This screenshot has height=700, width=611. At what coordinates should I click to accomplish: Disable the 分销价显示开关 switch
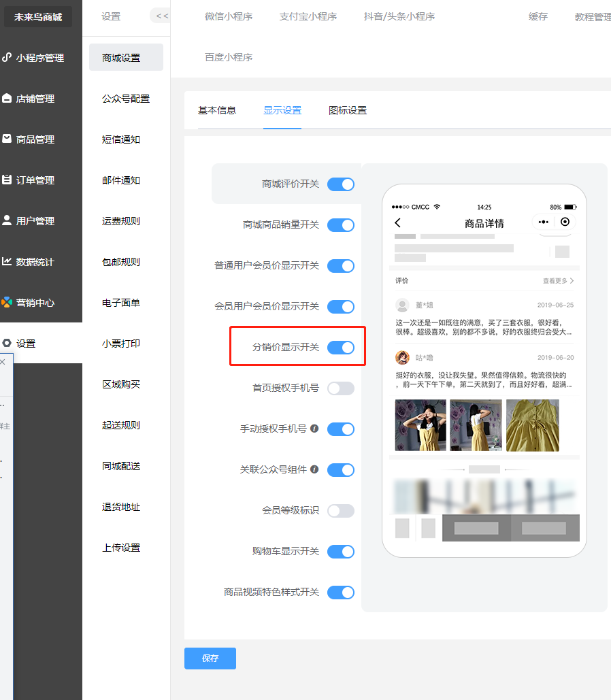[x=341, y=348]
